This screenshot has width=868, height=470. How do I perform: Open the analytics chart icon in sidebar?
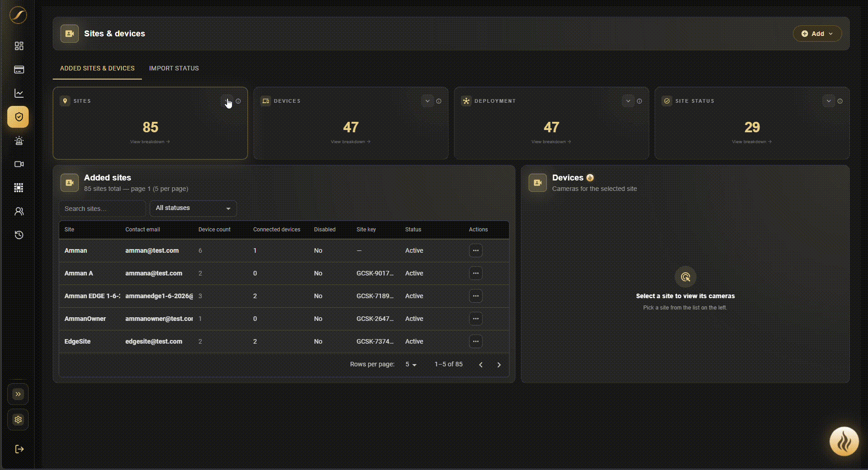coord(19,93)
